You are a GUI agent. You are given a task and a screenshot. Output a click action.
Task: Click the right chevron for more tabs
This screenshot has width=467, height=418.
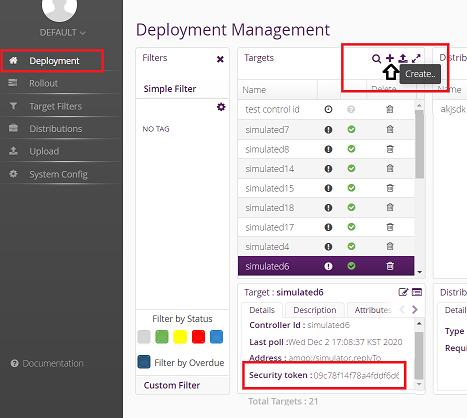click(415, 310)
